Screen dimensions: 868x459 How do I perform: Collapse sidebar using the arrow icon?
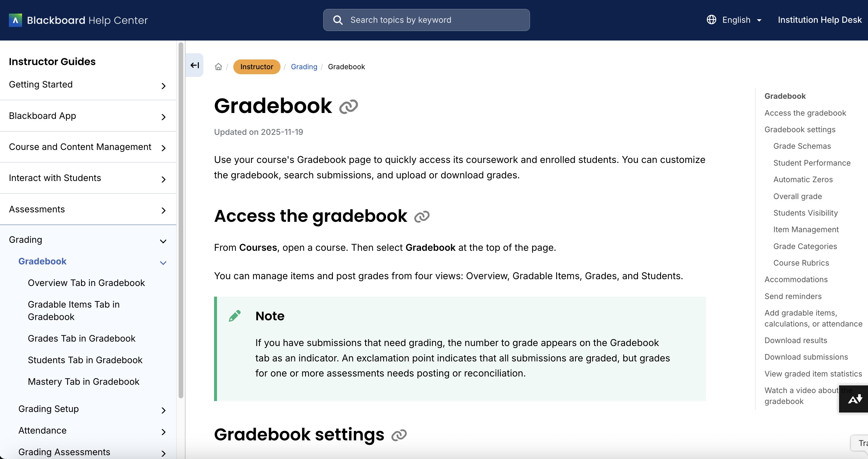click(195, 65)
